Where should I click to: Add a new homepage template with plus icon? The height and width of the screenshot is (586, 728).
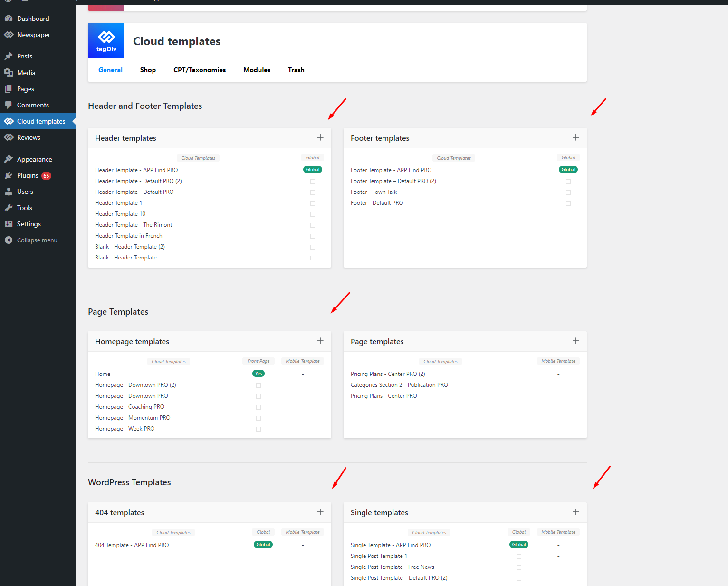point(320,341)
